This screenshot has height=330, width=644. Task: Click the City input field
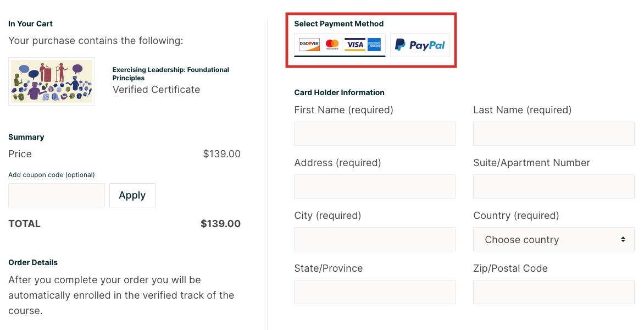pos(375,239)
